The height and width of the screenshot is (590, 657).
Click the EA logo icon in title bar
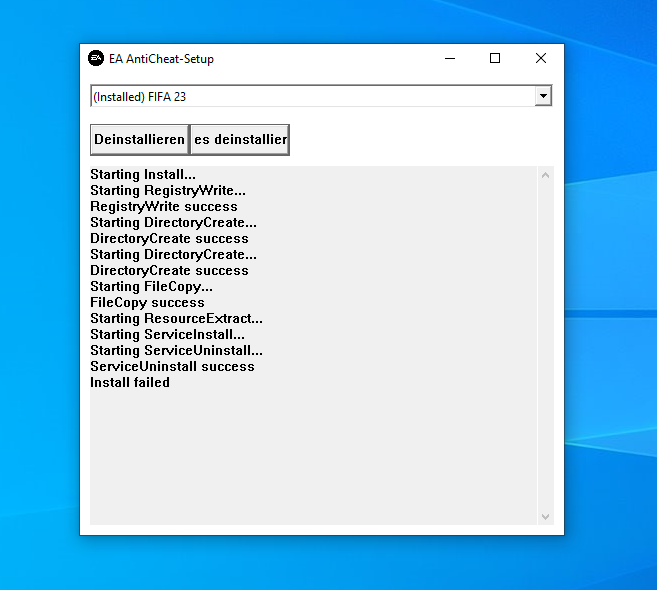tap(96, 58)
